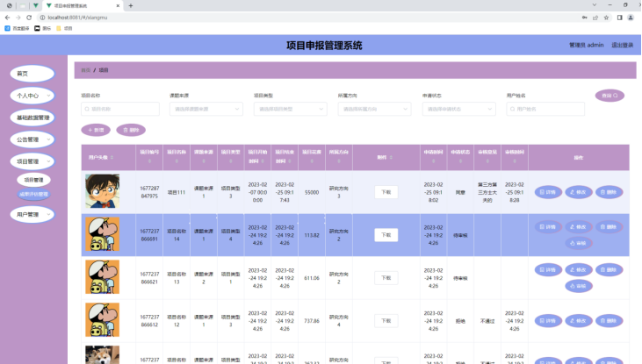Image resolution: width=642 pixels, height=364 pixels.
Task: Click 修改 for 项目名称12 row
Action: pos(579,321)
